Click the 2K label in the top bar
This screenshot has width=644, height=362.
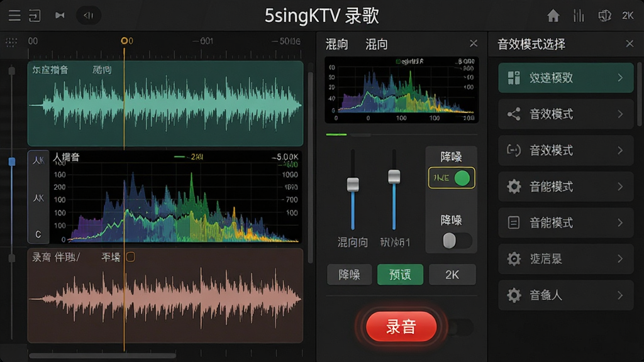point(628,16)
